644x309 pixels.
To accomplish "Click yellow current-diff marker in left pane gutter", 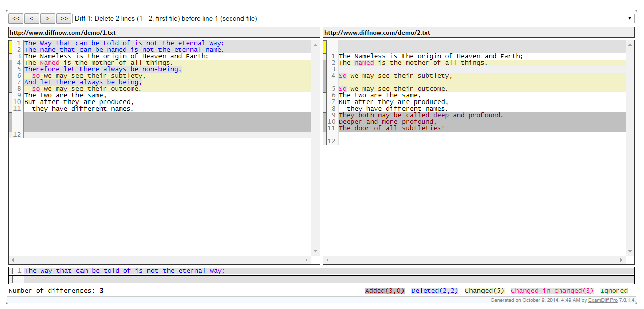I will [10, 47].
